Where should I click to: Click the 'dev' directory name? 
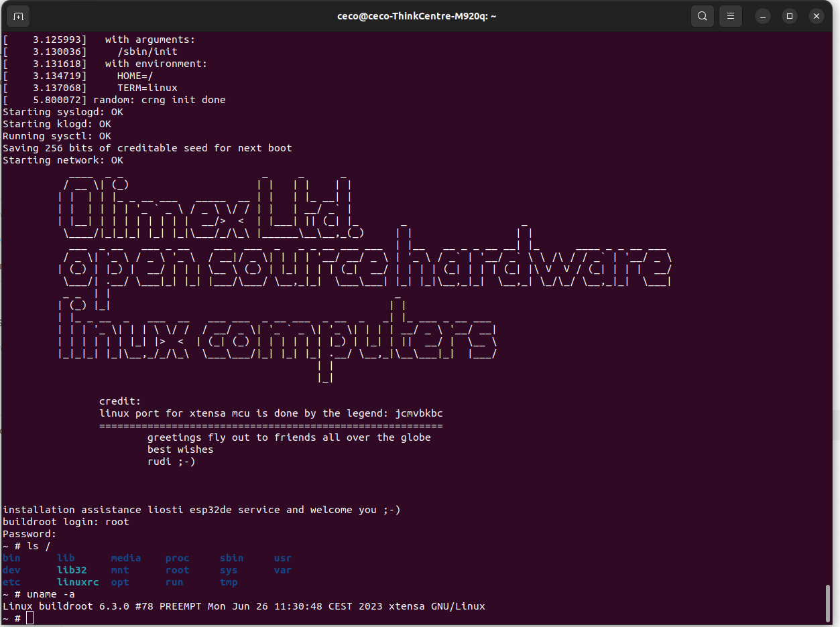point(12,570)
